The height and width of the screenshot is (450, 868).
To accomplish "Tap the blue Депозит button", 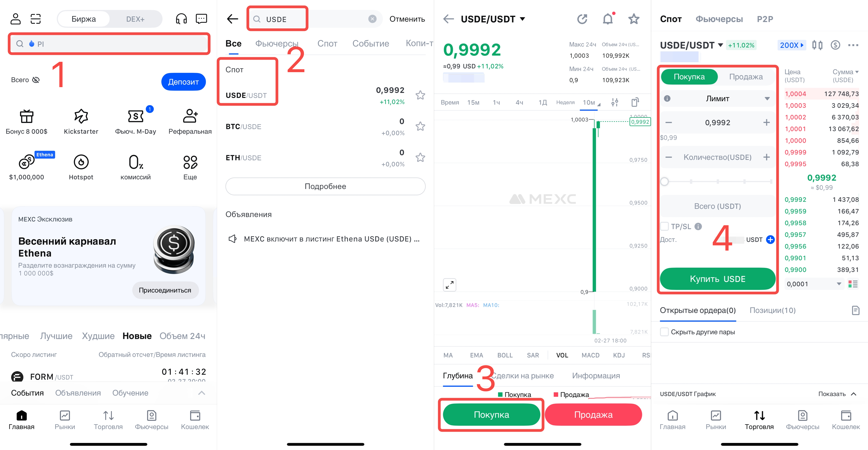I will (x=183, y=82).
